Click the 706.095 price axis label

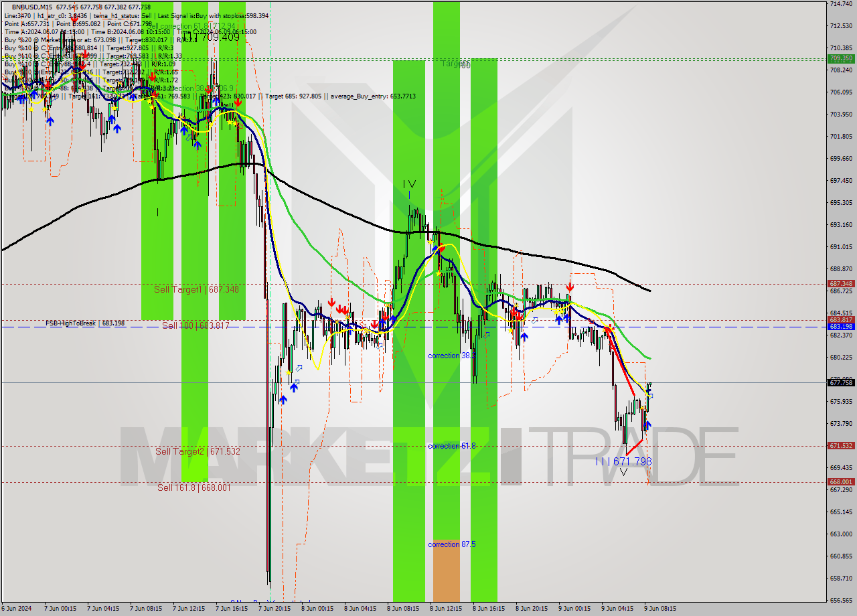pos(841,92)
